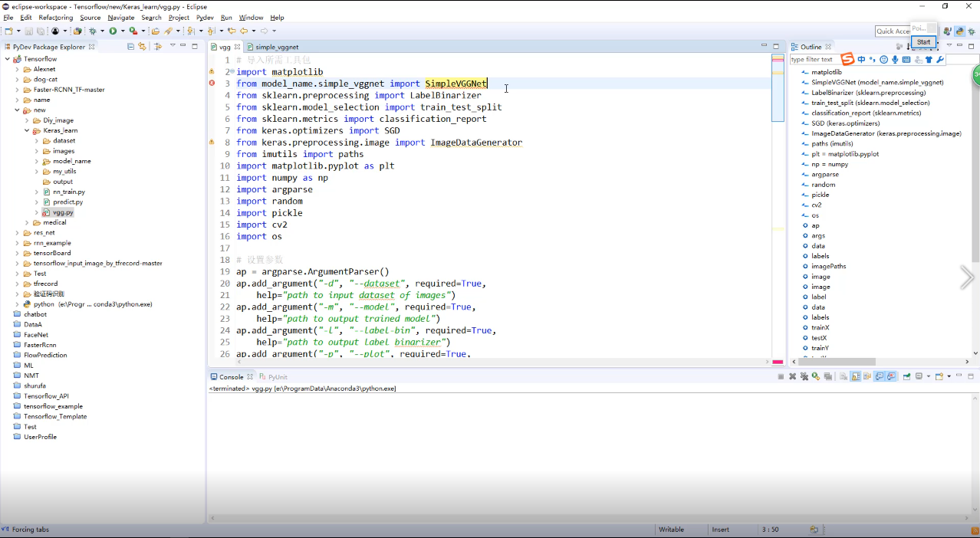The height and width of the screenshot is (538, 980).
Task: Collapse the Keras_learn folder
Action: point(27,130)
